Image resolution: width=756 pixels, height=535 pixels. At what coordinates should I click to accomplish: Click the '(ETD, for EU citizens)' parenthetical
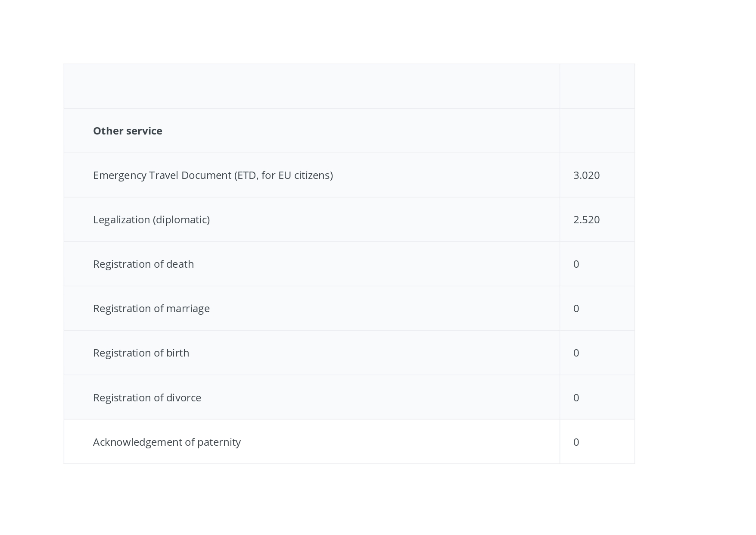pos(283,175)
